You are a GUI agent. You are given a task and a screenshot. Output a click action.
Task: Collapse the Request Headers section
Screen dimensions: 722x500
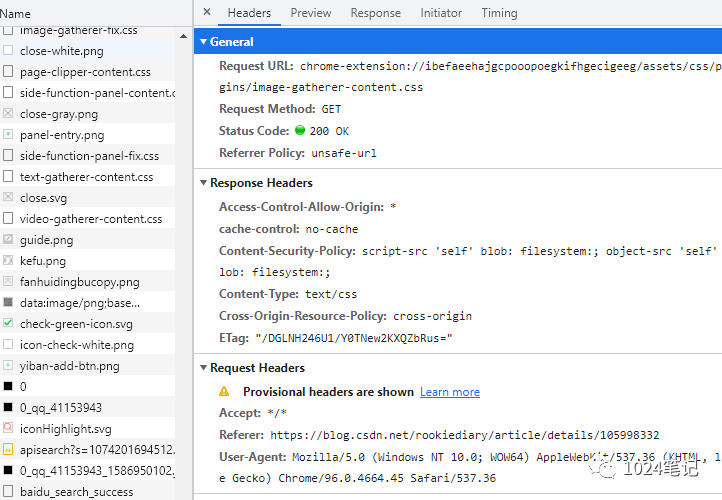[x=204, y=368]
